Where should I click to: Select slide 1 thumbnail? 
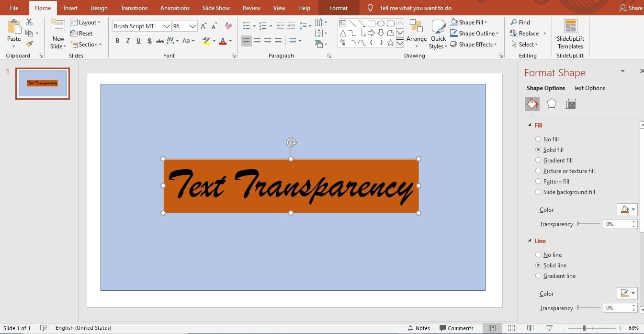[43, 83]
